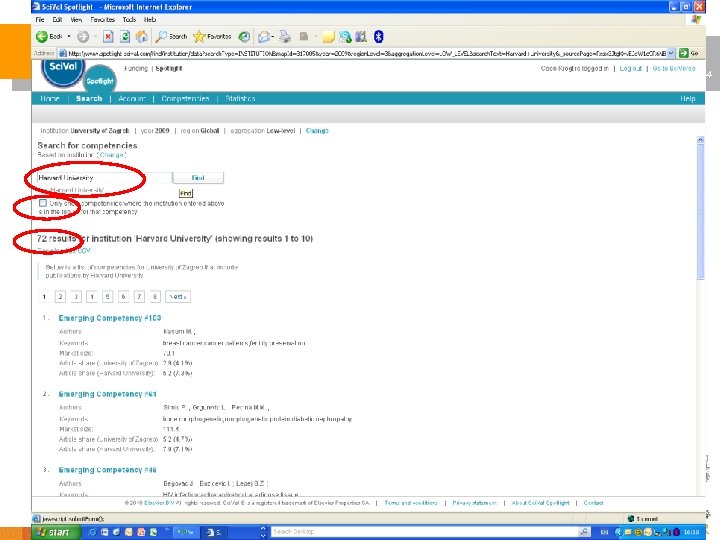This screenshot has height=540, width=720.
Task: Go to the IE Home page icon
Action: pos(142,36)
